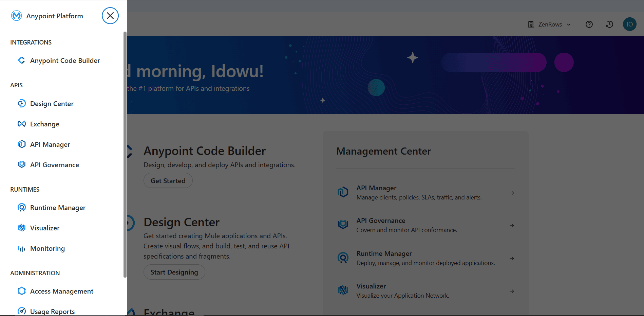644x316 pixels.
Task: Open API Manager link in Management Center
Action: pyautogui.click(x=376, y=188)
